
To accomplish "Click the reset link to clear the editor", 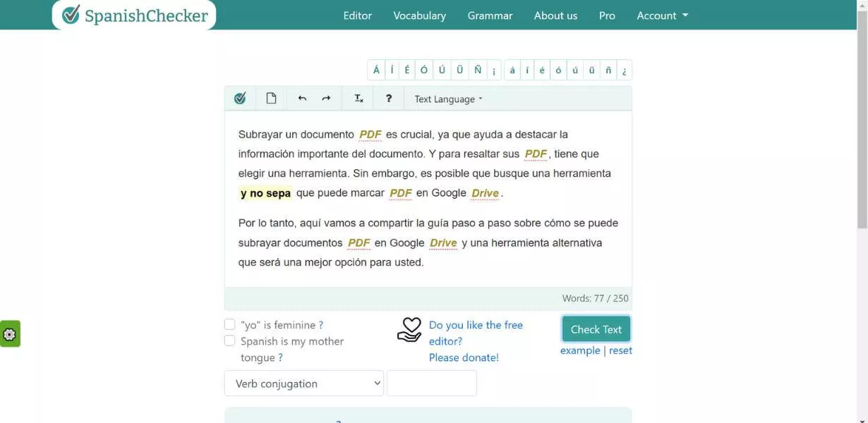I will pos(620,350).
